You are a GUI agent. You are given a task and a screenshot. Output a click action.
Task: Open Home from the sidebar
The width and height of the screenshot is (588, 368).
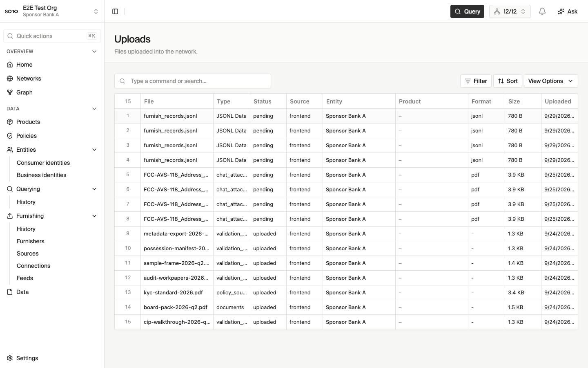[x=52, y=65]
